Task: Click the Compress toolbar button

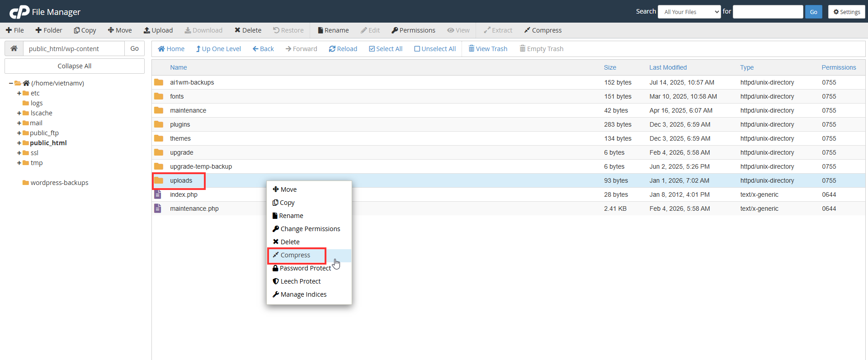Action: point(542,30)
